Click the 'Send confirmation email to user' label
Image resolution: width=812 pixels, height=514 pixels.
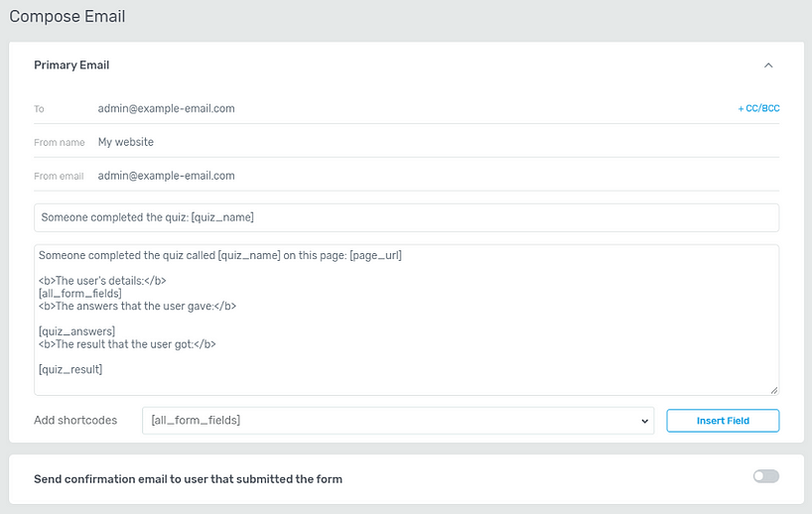(188, 479)
